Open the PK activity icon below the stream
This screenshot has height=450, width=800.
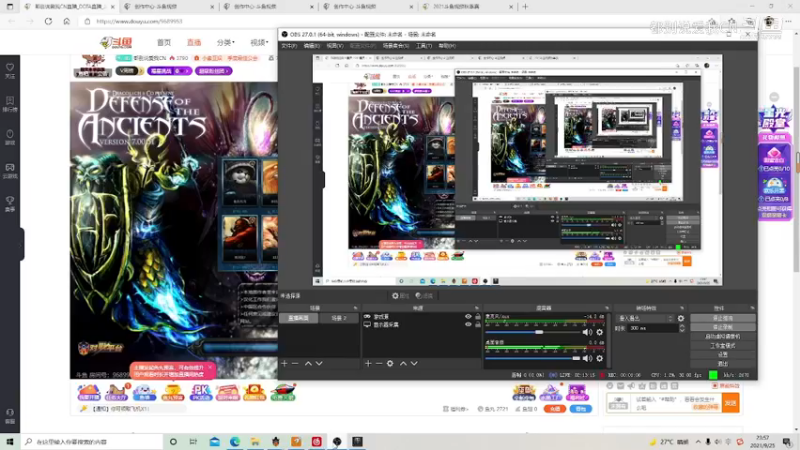click(201, 392)
